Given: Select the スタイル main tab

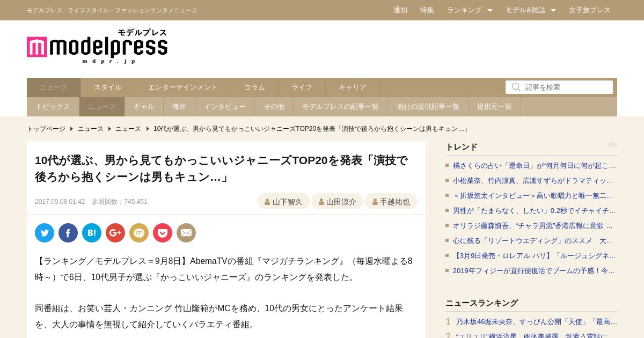Looking at the screenshot, I should tap(108, 87).
